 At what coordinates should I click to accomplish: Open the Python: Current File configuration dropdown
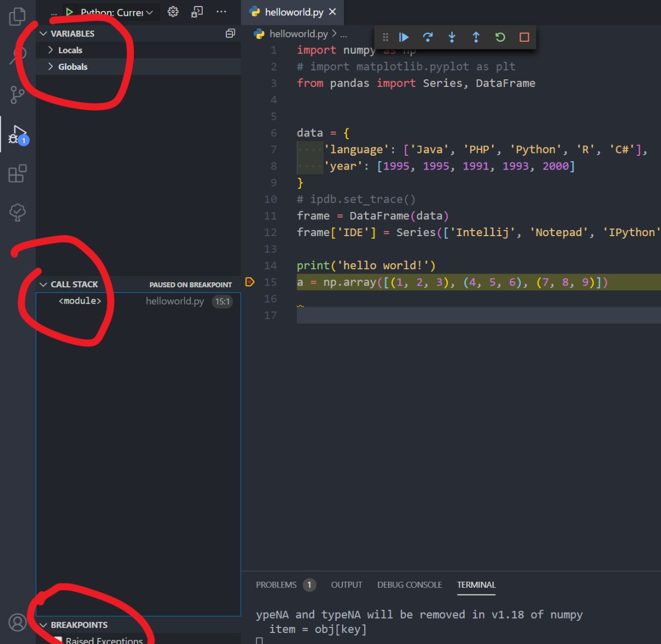click(x=117, y=12)
